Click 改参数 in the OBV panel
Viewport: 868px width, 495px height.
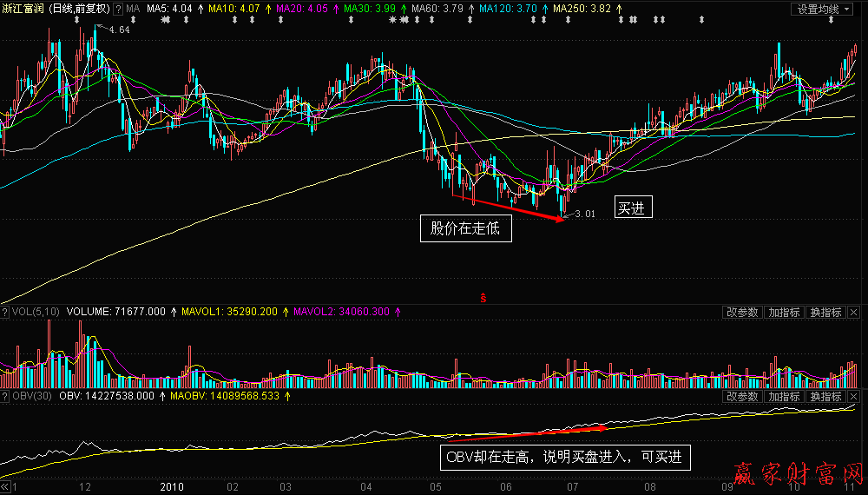pos(742,396)
